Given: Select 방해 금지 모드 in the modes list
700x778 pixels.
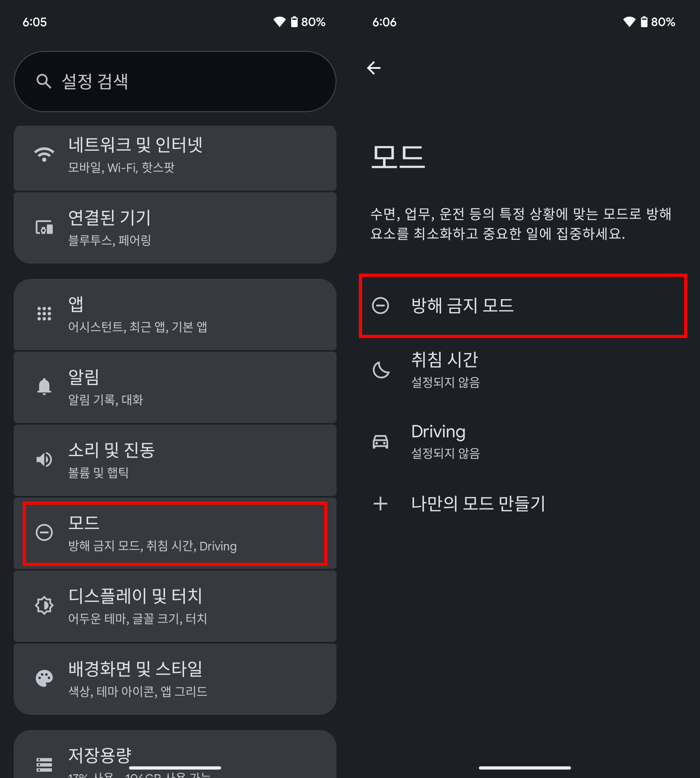Looking at the screenshot, I should coord(523,306).
